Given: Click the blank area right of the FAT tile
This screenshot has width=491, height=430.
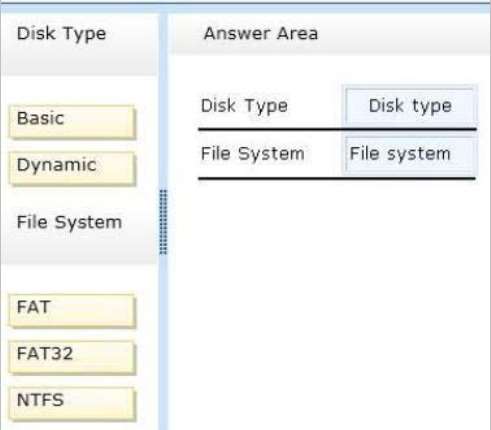Looking at the screenshot, I should click(x=147, y=311).
